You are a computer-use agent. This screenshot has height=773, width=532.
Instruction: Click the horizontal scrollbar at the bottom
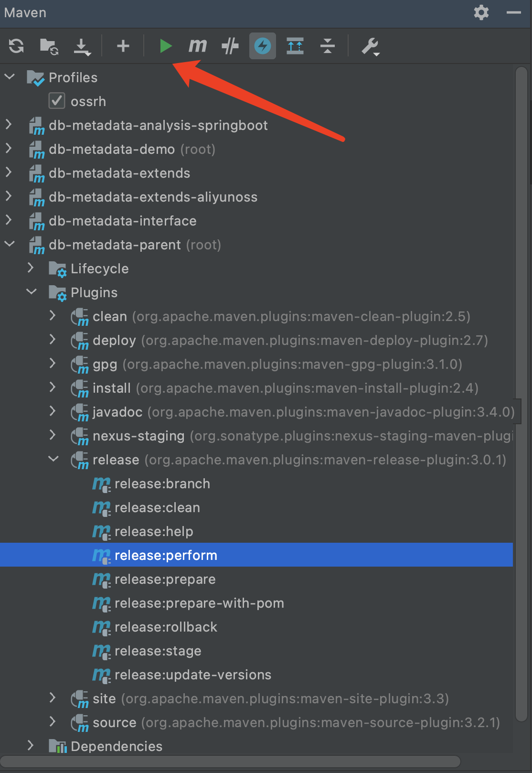(231, 762)
